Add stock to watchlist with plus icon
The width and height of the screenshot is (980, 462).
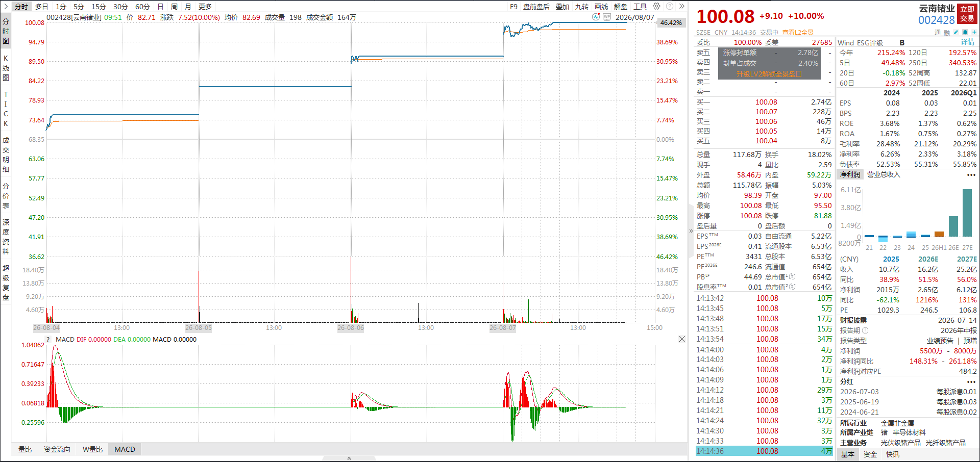point(974,32)
